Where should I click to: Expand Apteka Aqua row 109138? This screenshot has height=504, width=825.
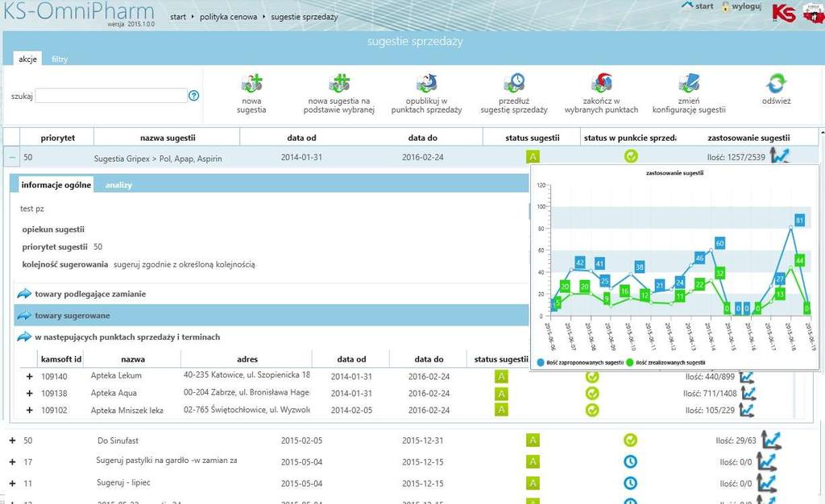point(30,393)
